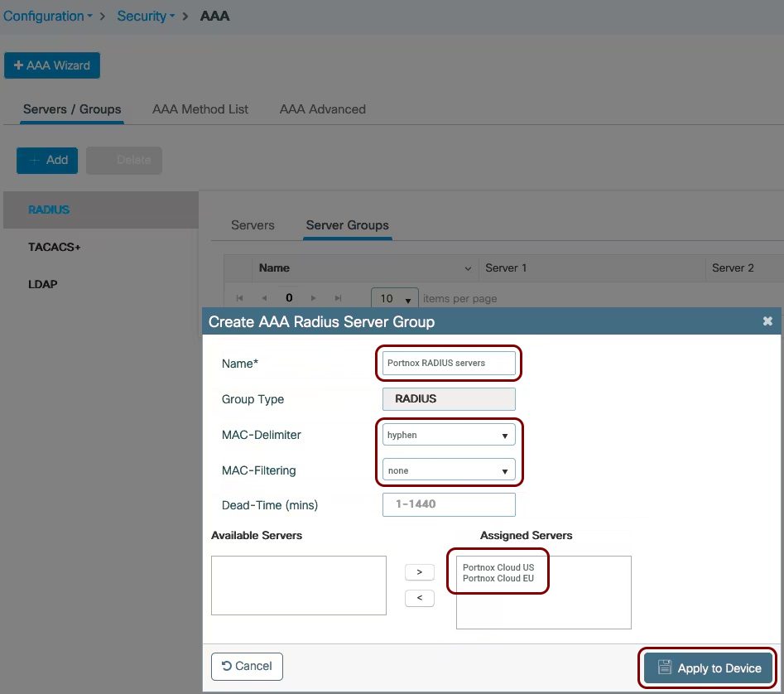Switch to the AAA Method List tab

click(x=200, y=109)
